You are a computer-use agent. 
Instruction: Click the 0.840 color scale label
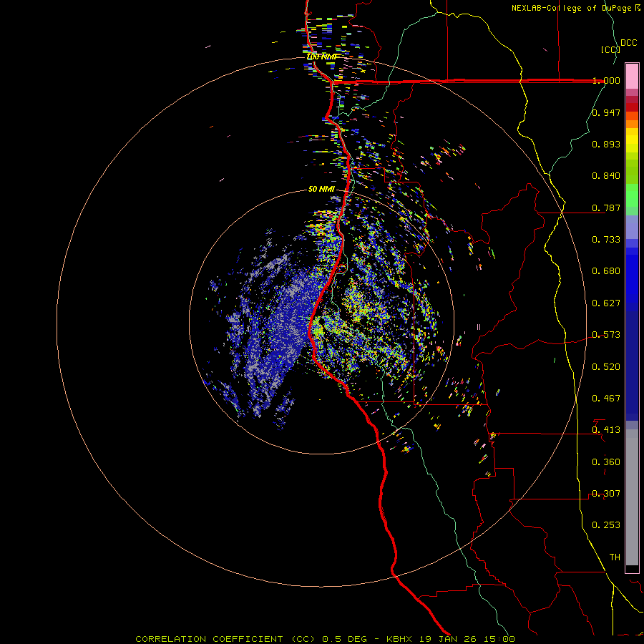pos(606,176)
